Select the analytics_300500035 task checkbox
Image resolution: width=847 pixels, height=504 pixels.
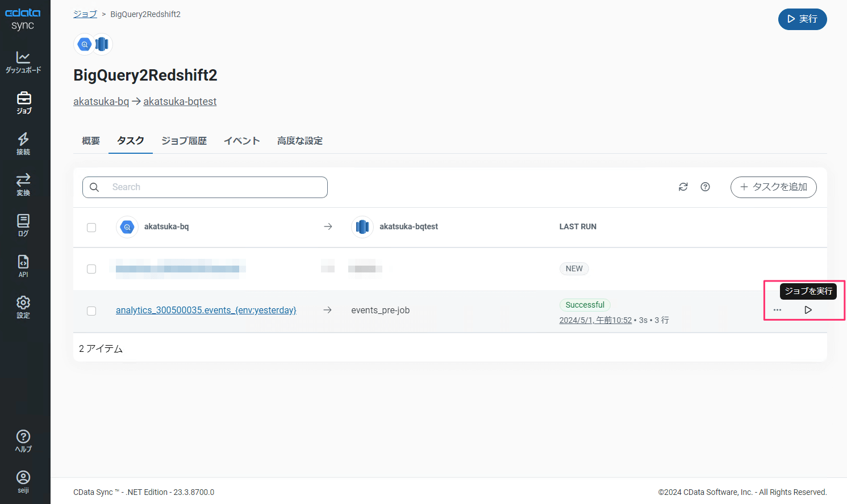coord(91,311)
